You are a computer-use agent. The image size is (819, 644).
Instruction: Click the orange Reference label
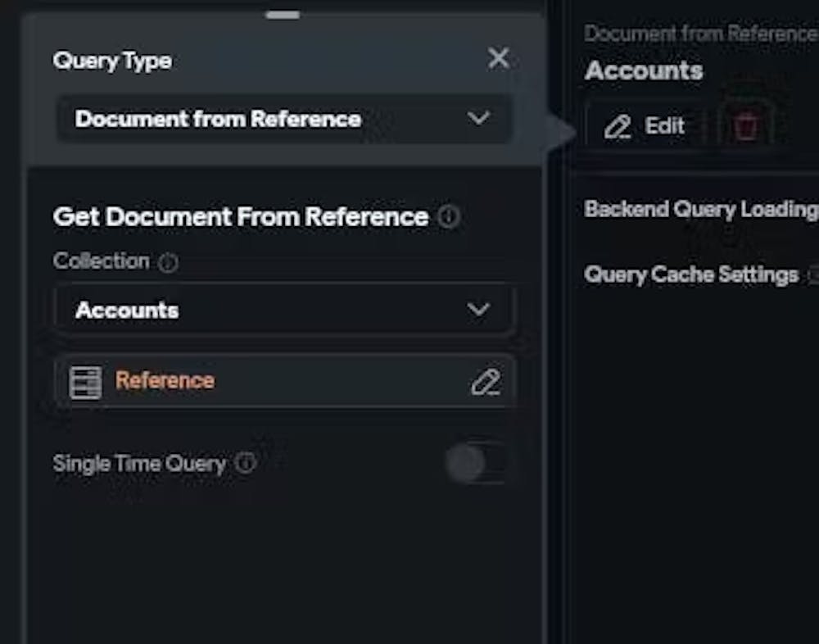(165, 380)
